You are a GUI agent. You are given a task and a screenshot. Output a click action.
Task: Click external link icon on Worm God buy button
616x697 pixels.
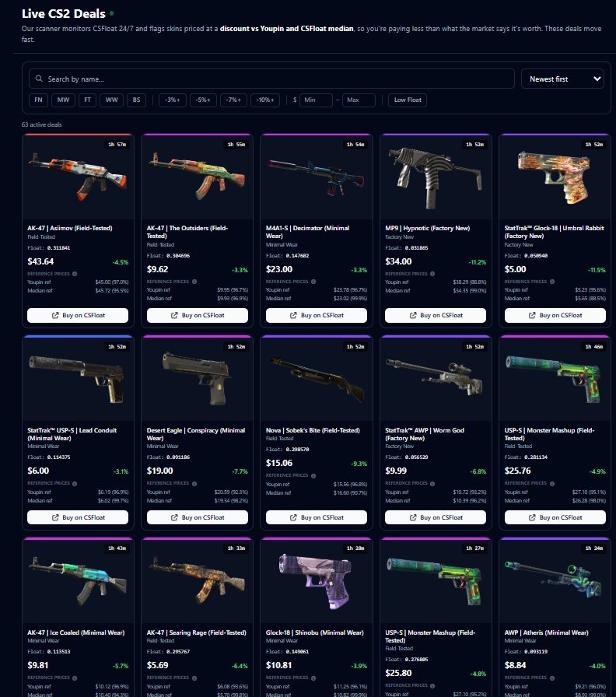point(413,517)
